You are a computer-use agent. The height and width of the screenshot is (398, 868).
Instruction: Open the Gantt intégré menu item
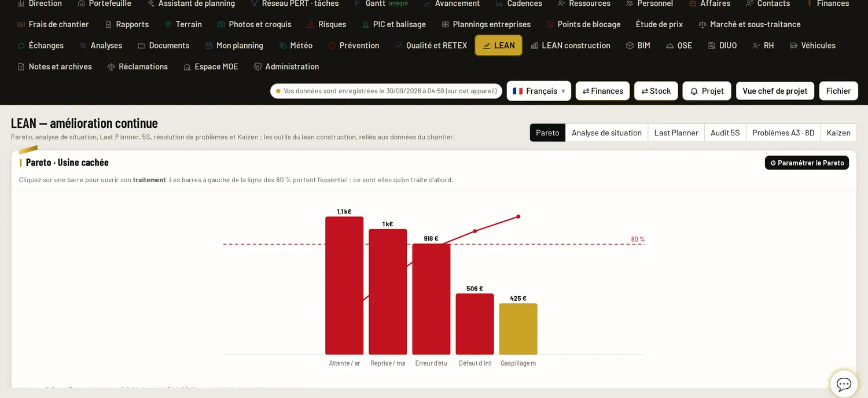(x=381, y=3)
